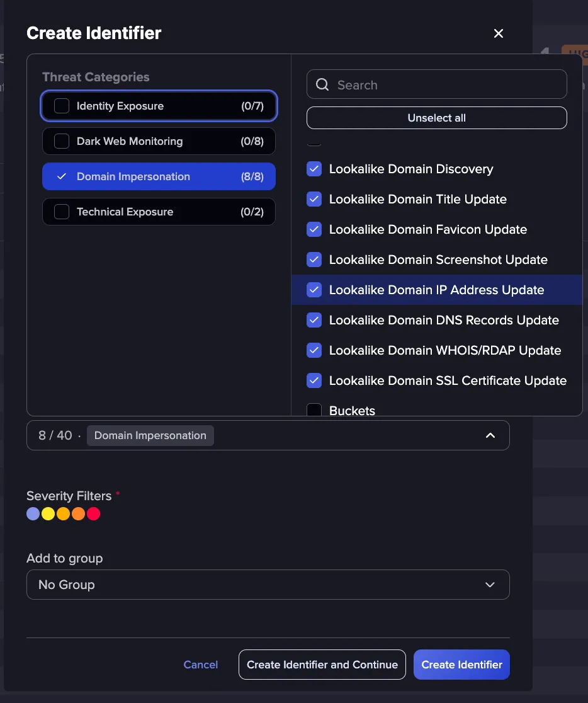Toggle Lookalike Domain SSL Certificate Update

314,380
